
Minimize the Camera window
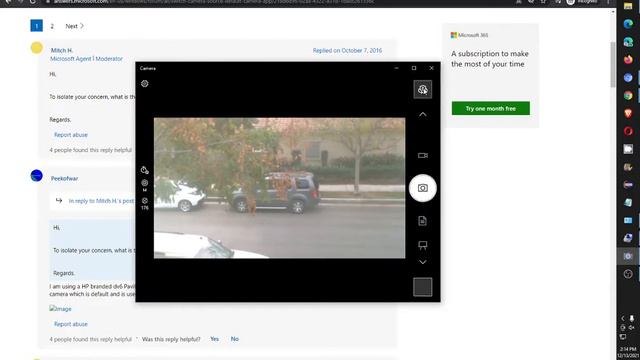(x=396, y=68)
